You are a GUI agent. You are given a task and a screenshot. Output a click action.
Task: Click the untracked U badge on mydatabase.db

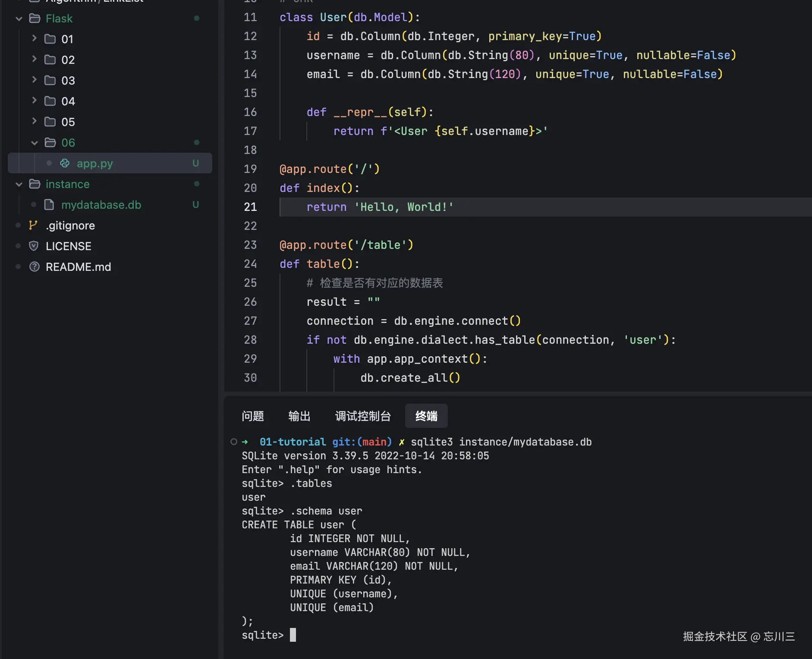pyautogui.click(x=195, y=205)
